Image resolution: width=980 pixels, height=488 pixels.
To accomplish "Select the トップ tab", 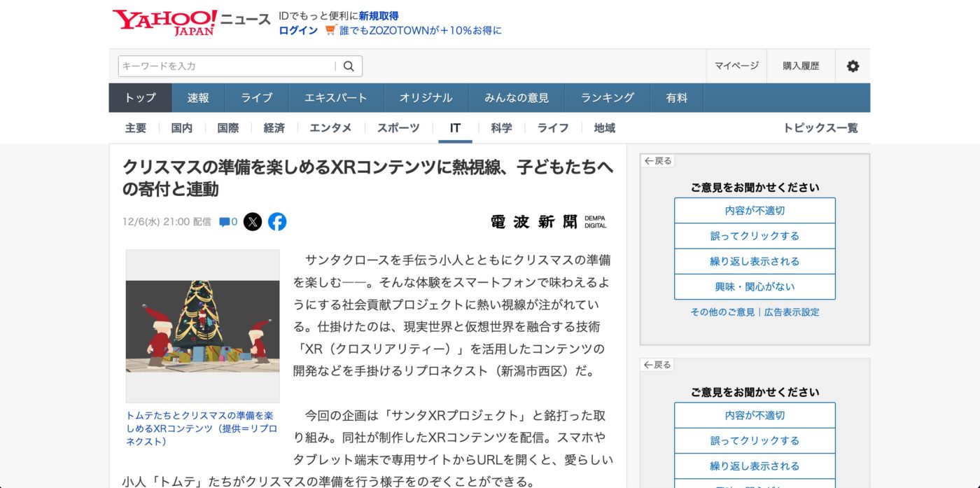I will coord(140,98).
